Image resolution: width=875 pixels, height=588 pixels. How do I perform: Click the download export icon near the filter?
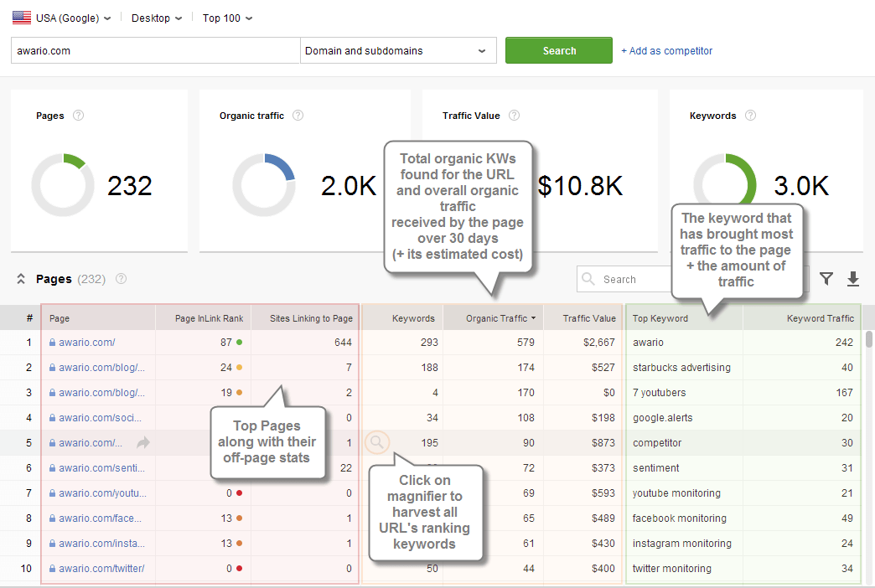(853, 279)
